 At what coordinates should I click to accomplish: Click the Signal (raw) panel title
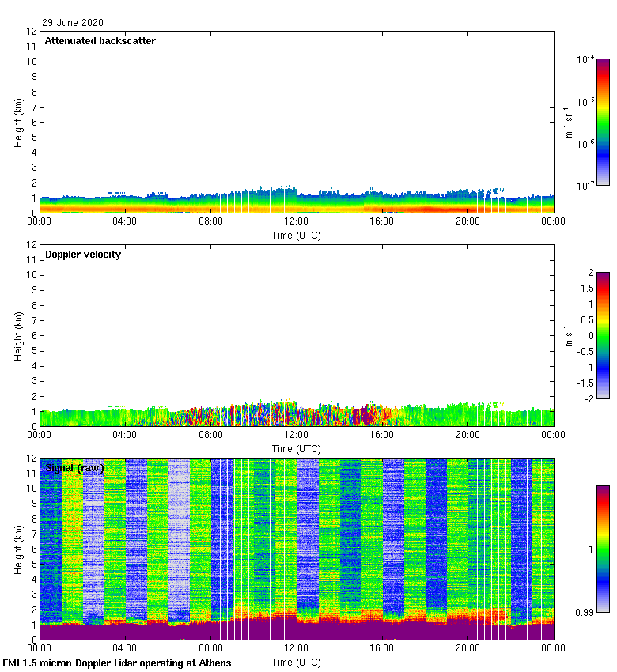pyautogui.click(x=74, y=468)
